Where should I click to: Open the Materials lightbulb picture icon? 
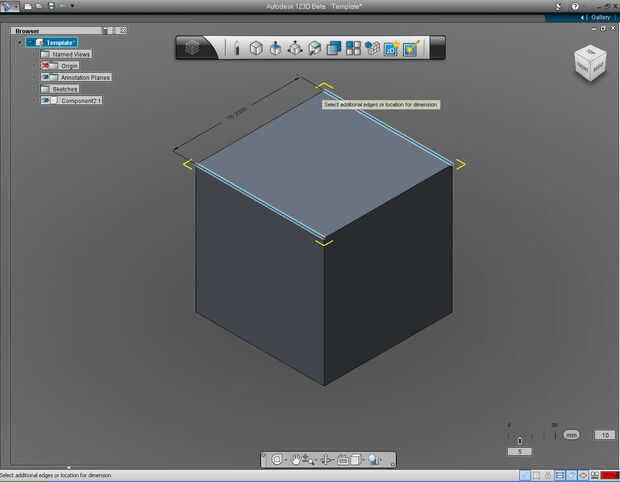tap(411, 48)
